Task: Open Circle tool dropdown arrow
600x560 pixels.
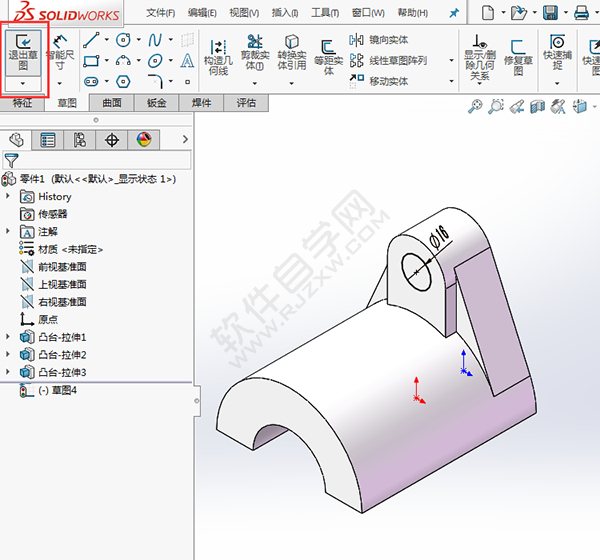Action: pyautogui.click(x=139, y=40)
